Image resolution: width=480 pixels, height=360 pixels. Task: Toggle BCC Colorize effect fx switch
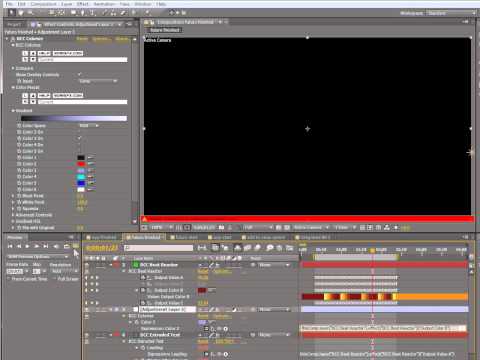[x=13, y=39]
